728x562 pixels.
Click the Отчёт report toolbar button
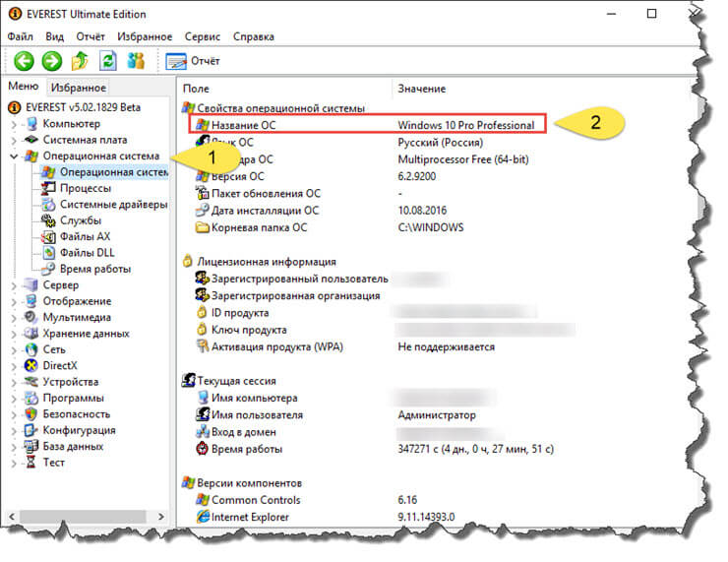coord(194,61)
